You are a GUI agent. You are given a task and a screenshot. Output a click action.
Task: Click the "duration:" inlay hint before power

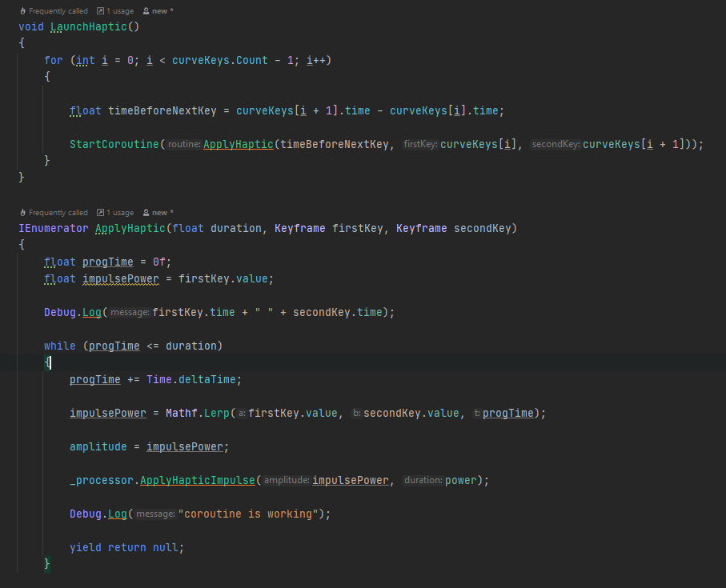click(423, 481)
